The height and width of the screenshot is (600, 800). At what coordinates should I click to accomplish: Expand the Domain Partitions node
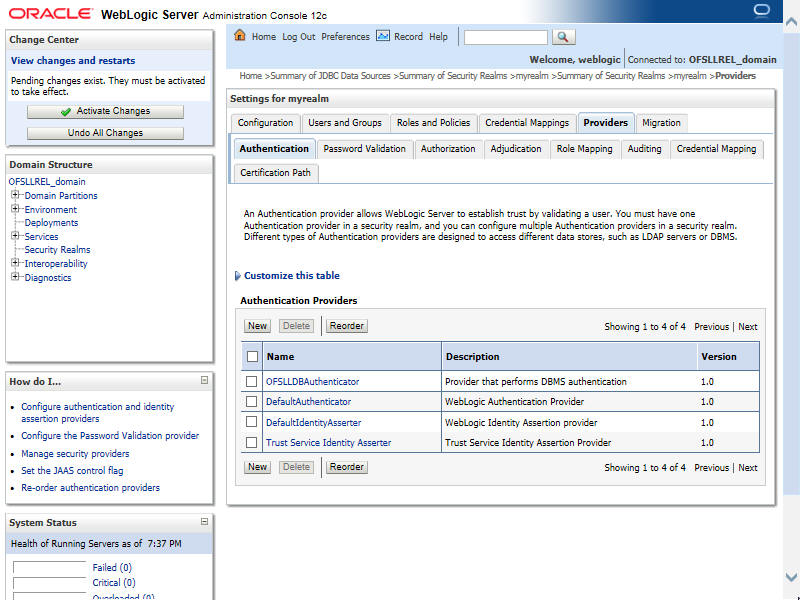pyautogui.click(x=15, y=195)
